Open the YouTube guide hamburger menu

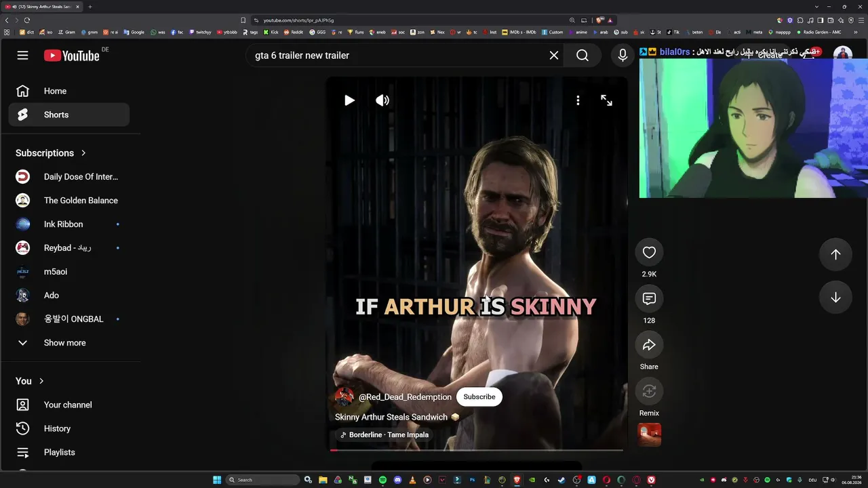pos(22,56)
